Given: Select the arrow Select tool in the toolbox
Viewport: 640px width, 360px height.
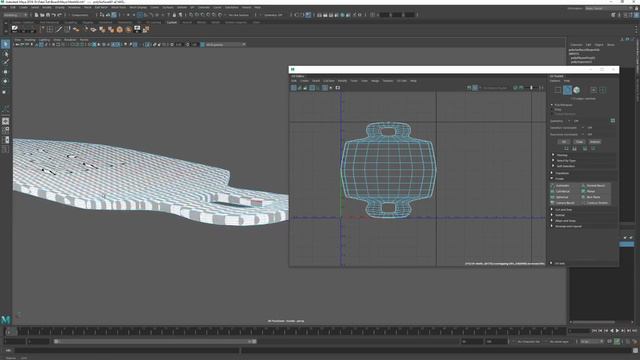Looking at the screenshot, I should click(5, 44).
